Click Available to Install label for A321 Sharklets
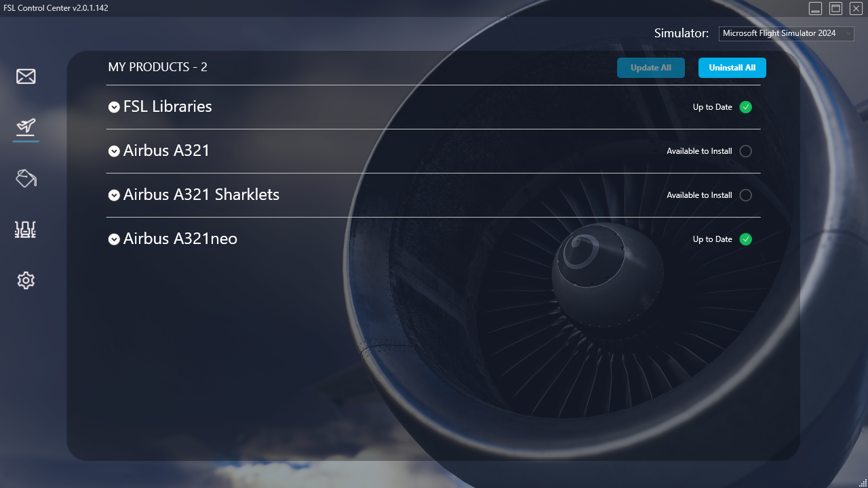This screenshot has width=868, height=488. 699,195
